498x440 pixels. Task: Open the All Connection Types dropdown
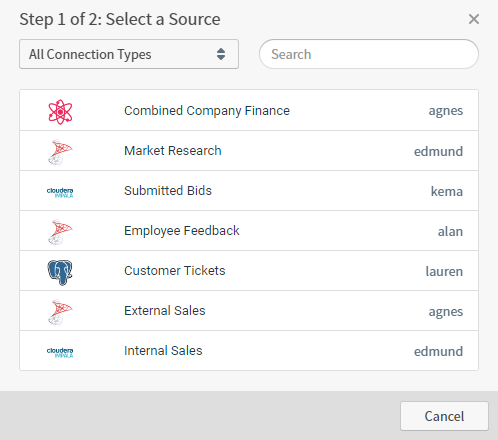coord(129,54)
